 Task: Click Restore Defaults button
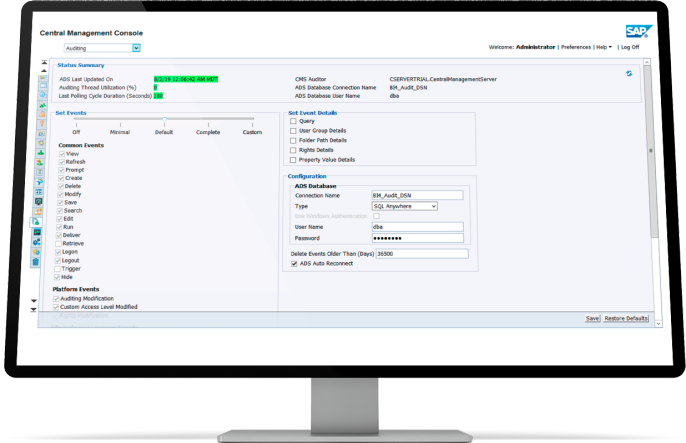(626, 318)
